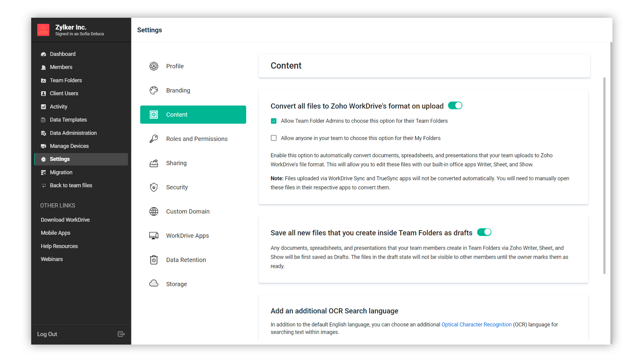Disable convert files on upload toggle
This screenshot has height=362, width=644.
[455, 106]
